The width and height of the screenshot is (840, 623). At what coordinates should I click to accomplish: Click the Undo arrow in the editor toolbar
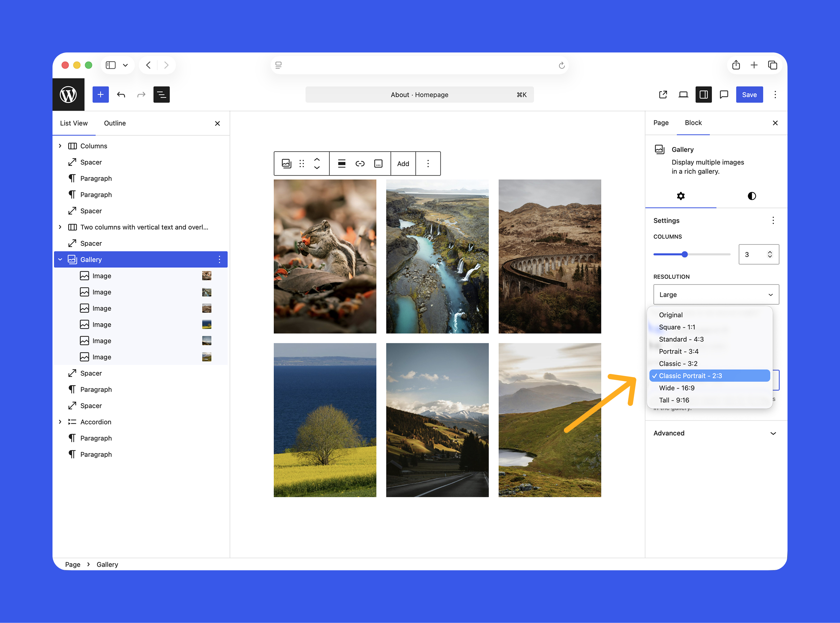click(x=121, y=95)
